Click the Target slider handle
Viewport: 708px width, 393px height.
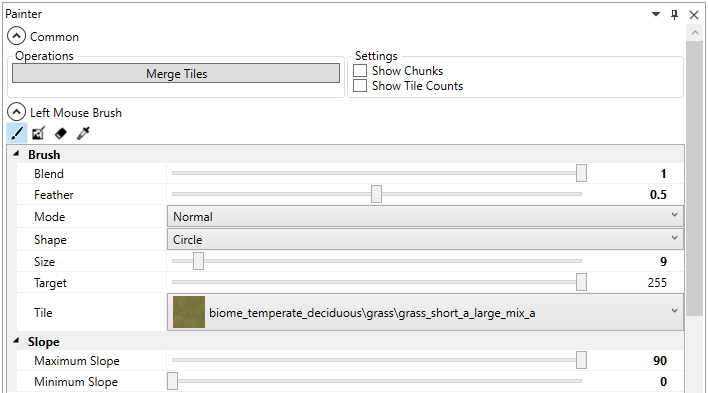coord(582,282)
